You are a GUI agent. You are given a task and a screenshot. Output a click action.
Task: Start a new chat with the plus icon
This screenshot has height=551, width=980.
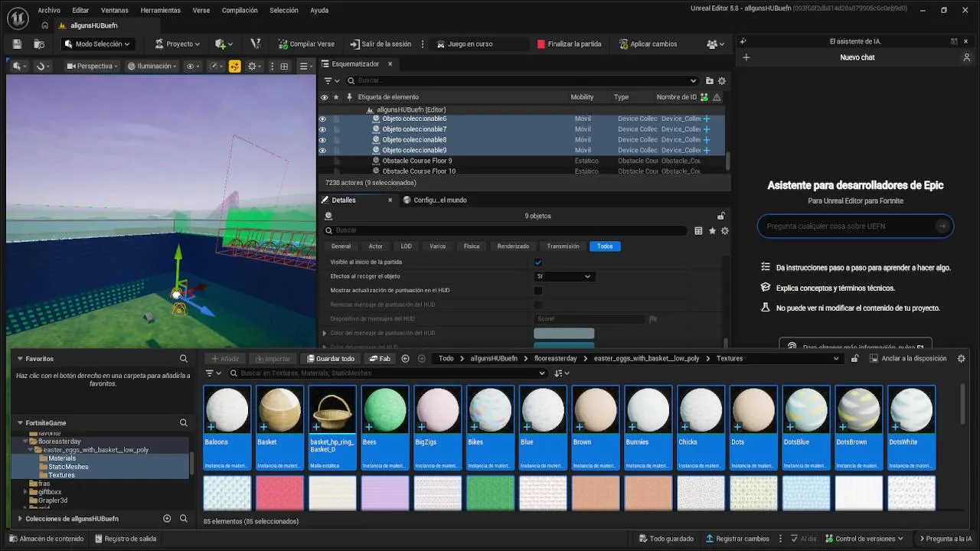tap(746, 57)
